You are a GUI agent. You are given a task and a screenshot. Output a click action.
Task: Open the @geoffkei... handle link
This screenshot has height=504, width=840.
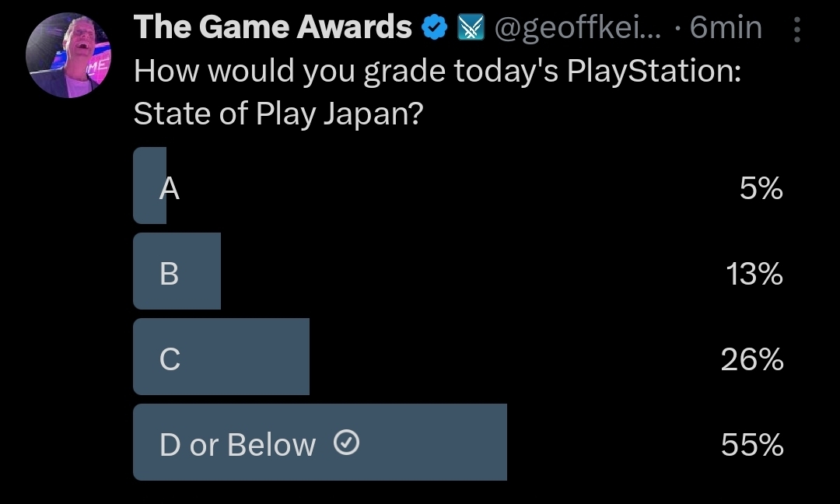coord(578,29)
